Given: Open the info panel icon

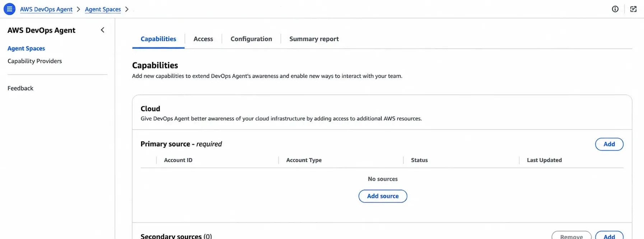Looking at the screenshot, I should pyautogui.click(x=615, y=9).
